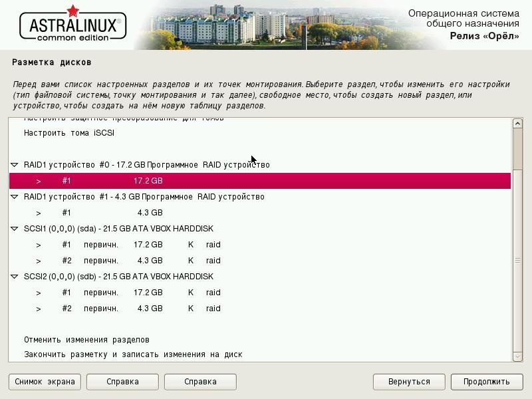Select sdb partition #2 with 4.3 GB
This screenshot has height=399, width=532.
tap(149, 309)
